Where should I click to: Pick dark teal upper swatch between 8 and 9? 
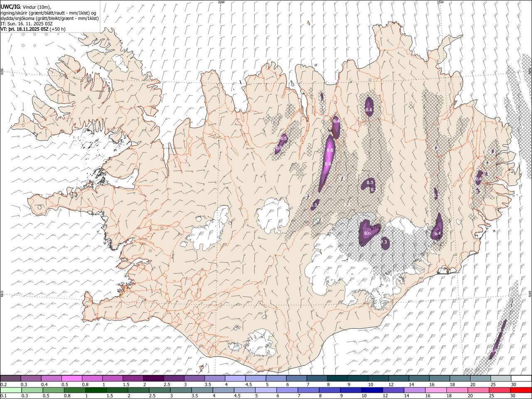pyautogui.click(x=337, y=378)
